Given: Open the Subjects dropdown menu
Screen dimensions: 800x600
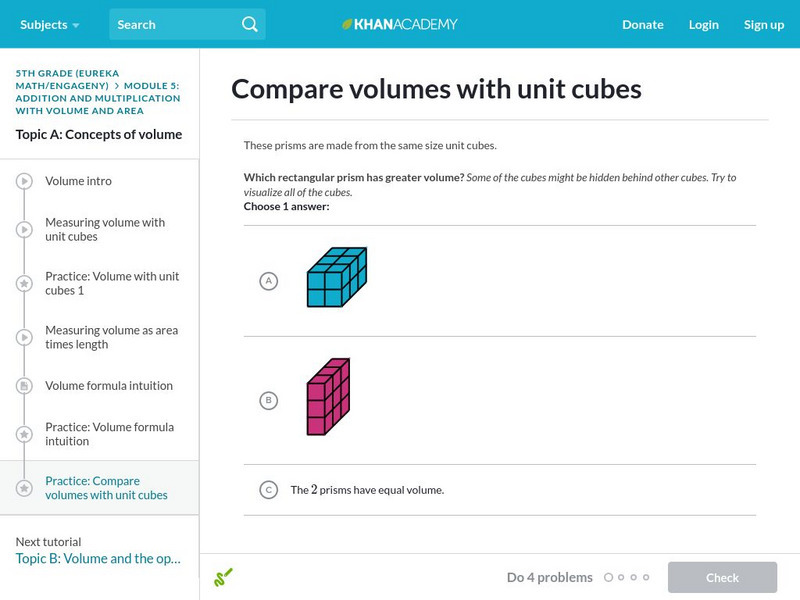Looking at the screenshot, I should [49, 25].
